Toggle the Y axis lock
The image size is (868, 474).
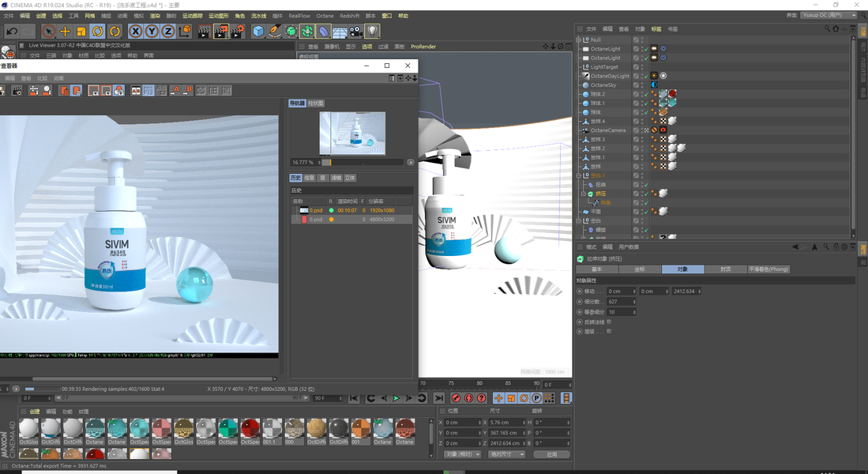click(151, 32)
